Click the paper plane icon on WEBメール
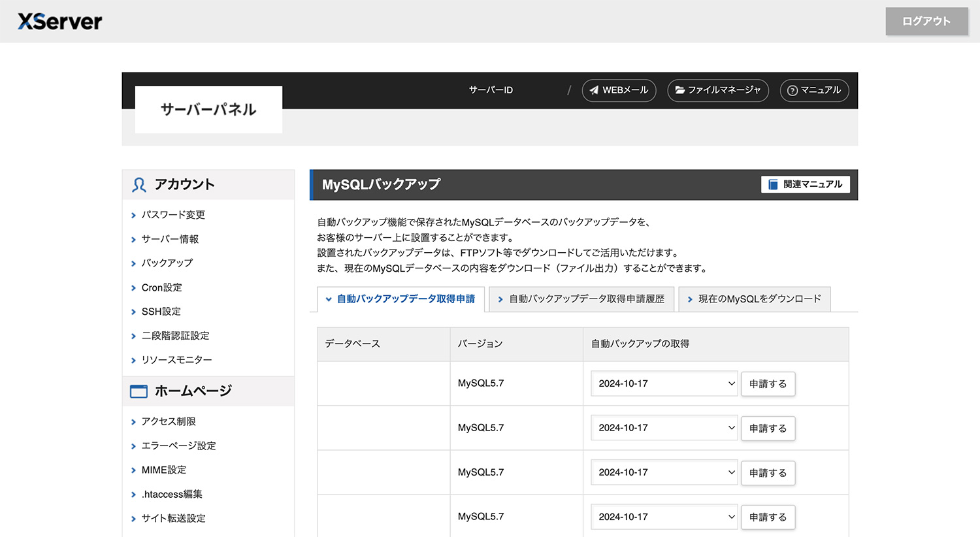 [x=594, y=90]
